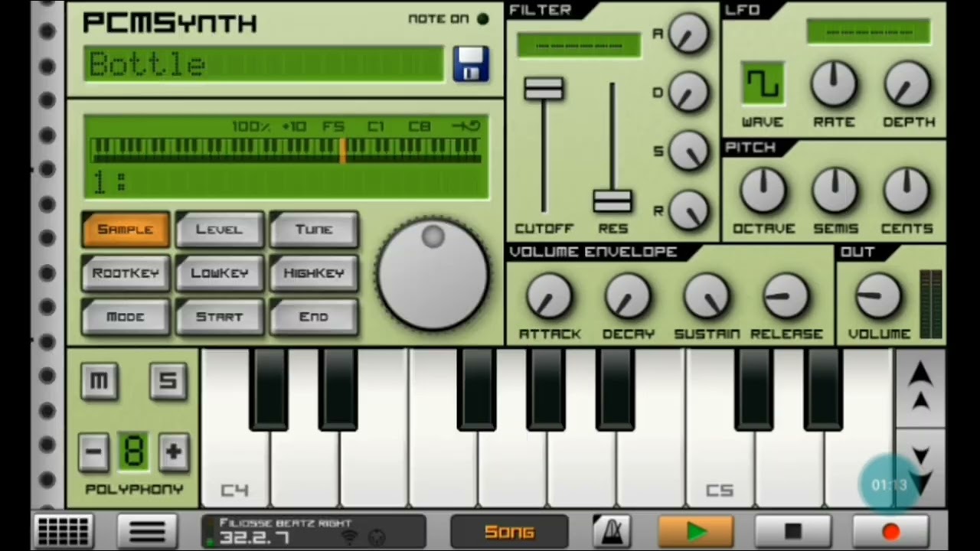This screenshot has height=551, width=980.
Task: Play the C5 key on the keyboard
Action: pyautogui.click(x=720, y=467)
